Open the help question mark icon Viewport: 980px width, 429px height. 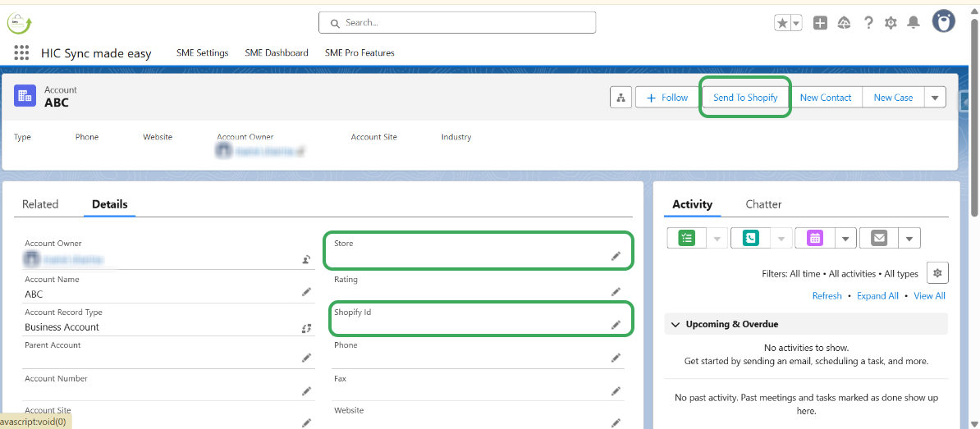click(x=868, y=23)
